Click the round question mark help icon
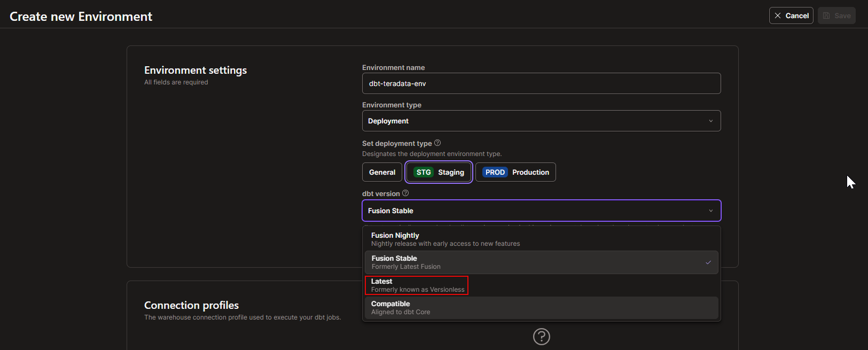 pos(542,337)
